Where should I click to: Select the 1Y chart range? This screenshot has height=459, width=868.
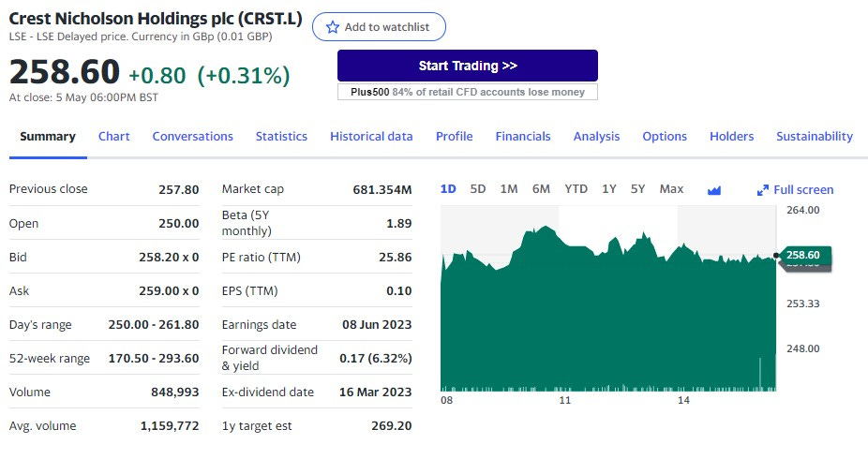point(609,189)
